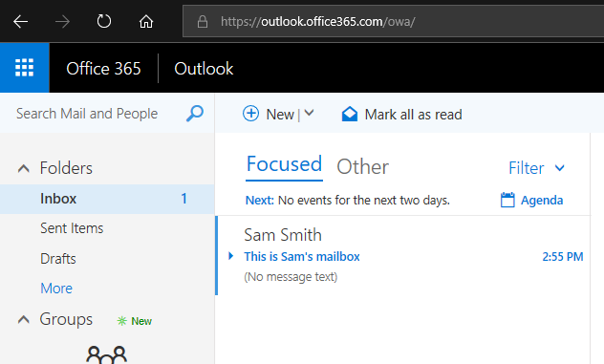The width and height of the screenshot is (604, 364).
Task: Open the Office 365 app launcher grid
Action: [x=24, y=68]
